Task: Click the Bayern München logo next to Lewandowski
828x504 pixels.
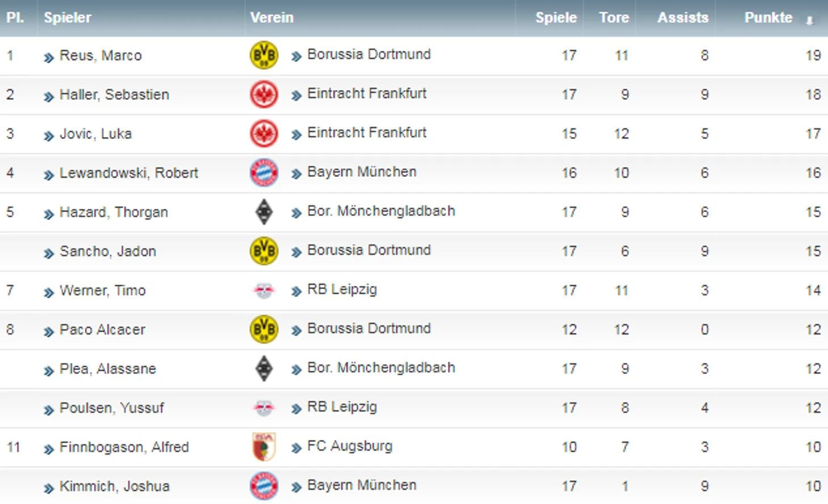Action: (264, 173)
